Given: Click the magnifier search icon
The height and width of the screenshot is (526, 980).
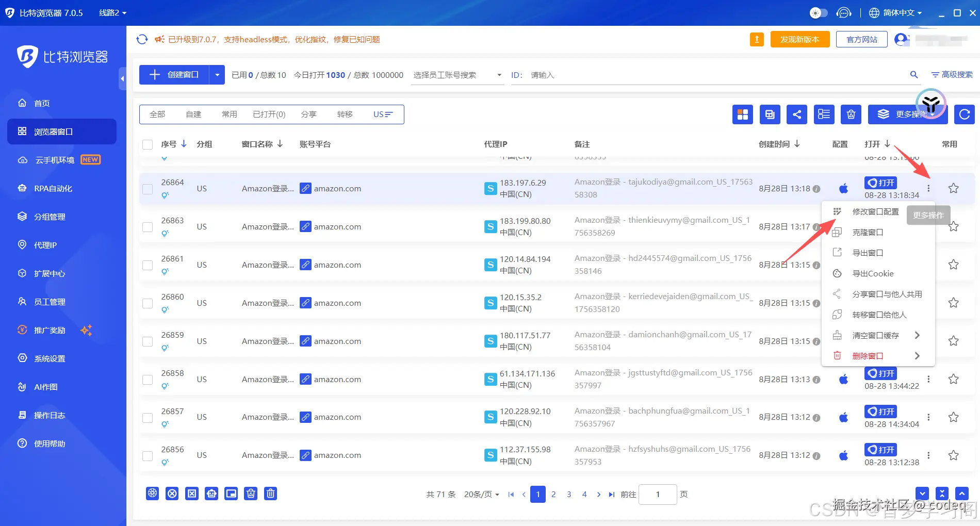Looking at the screenshot, I should [x=914, y=75].
